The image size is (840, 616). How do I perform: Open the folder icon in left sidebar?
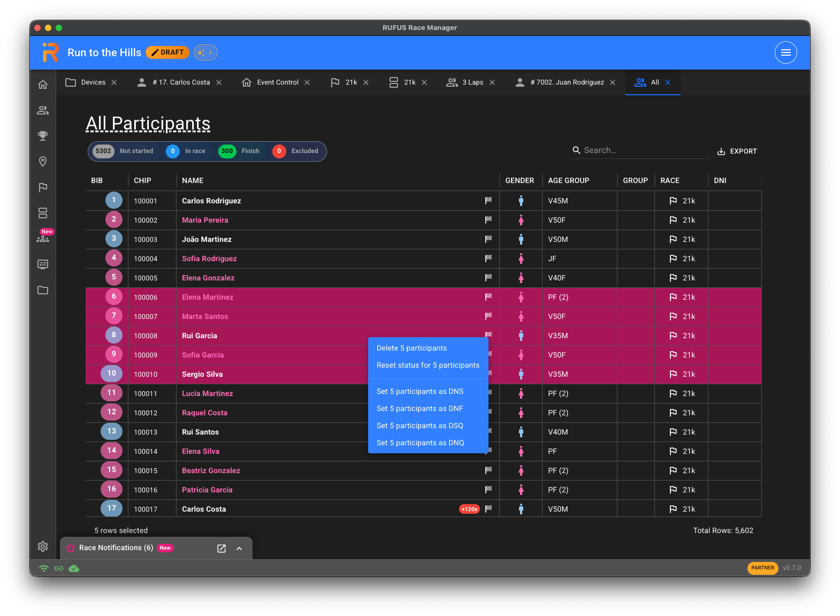pos(43,290)
